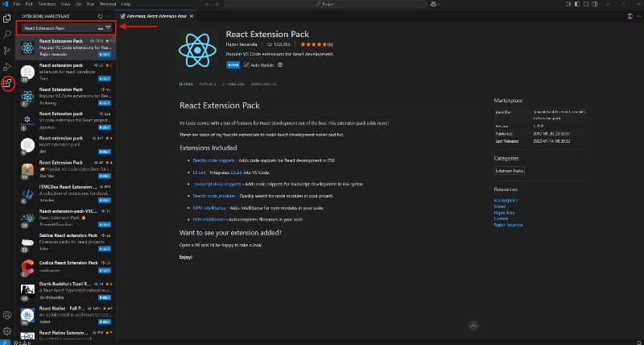Open the remote window indicator in the status bar
The height and width of the screenshot is (345, 644).
coord(5,342)
